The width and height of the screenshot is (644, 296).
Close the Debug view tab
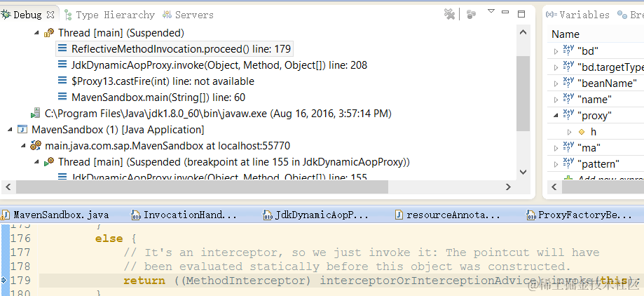point(50,15)
